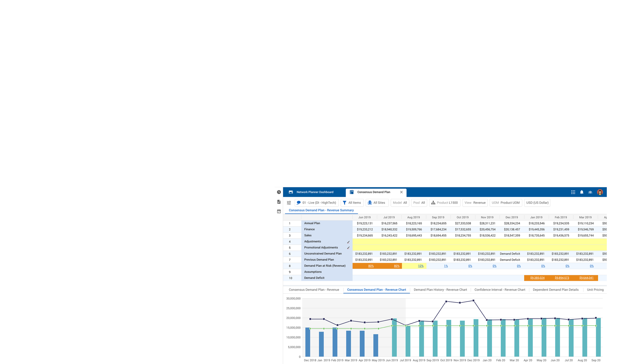Open the calendar check icon in sidebar
The height and width of the screenshot is (364, 644).
tap(279, 211)
